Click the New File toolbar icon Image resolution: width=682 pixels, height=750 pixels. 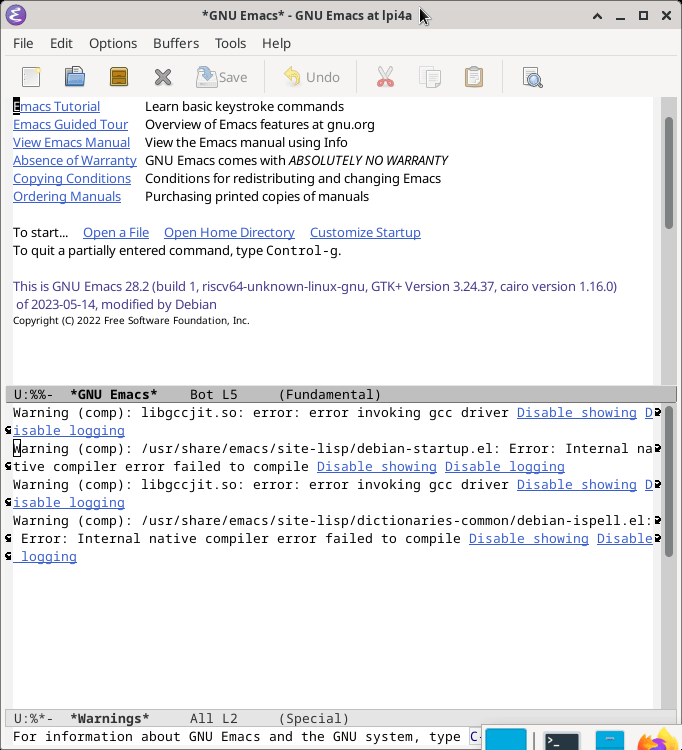(32, 77)
